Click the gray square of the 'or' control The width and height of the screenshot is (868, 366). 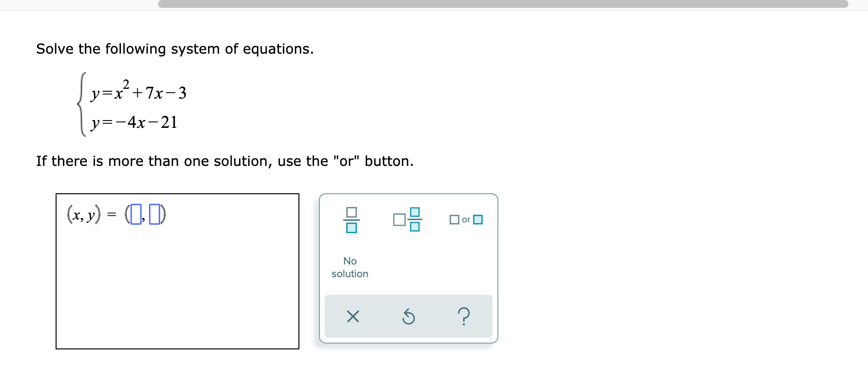(454, 220)
